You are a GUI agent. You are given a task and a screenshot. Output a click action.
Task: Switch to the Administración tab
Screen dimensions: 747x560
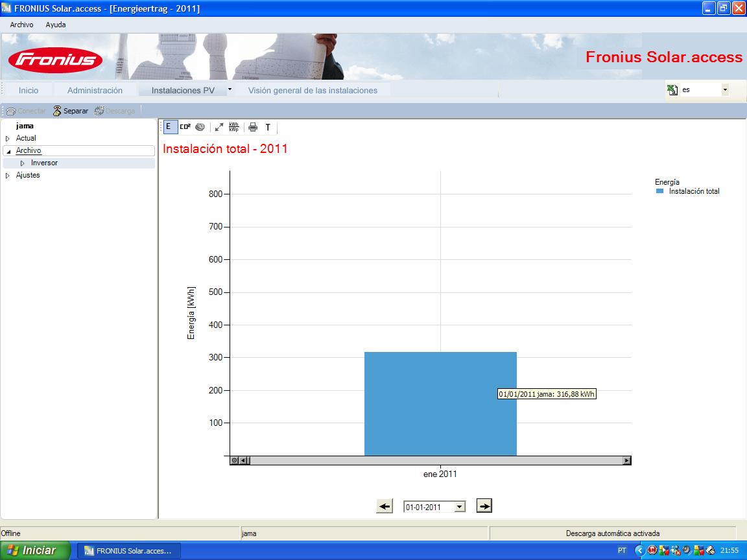point(95,90)
